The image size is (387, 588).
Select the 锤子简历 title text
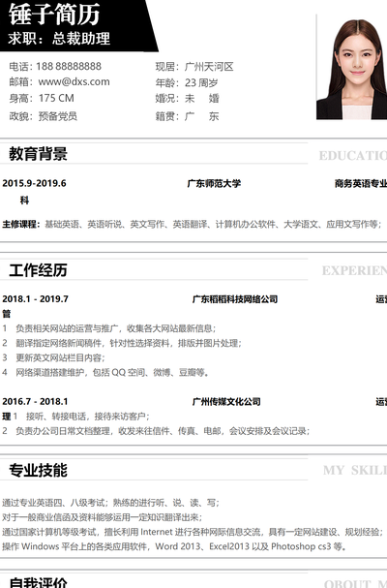pos(54,15)
